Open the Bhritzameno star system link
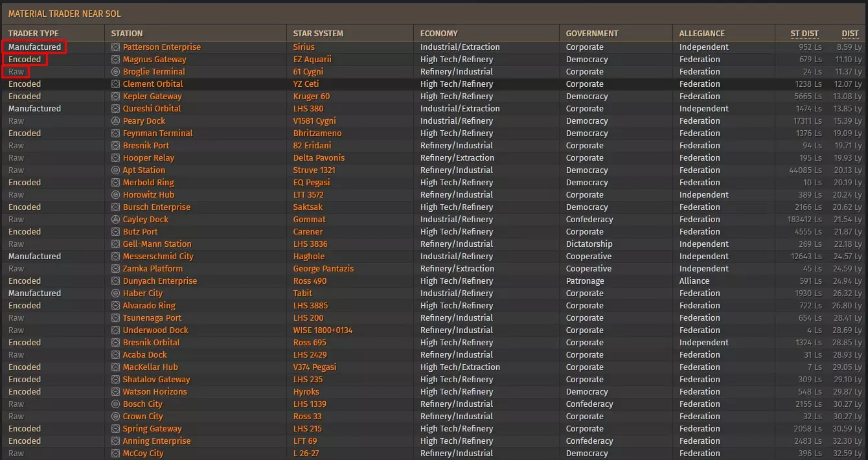 click(317, 133)
